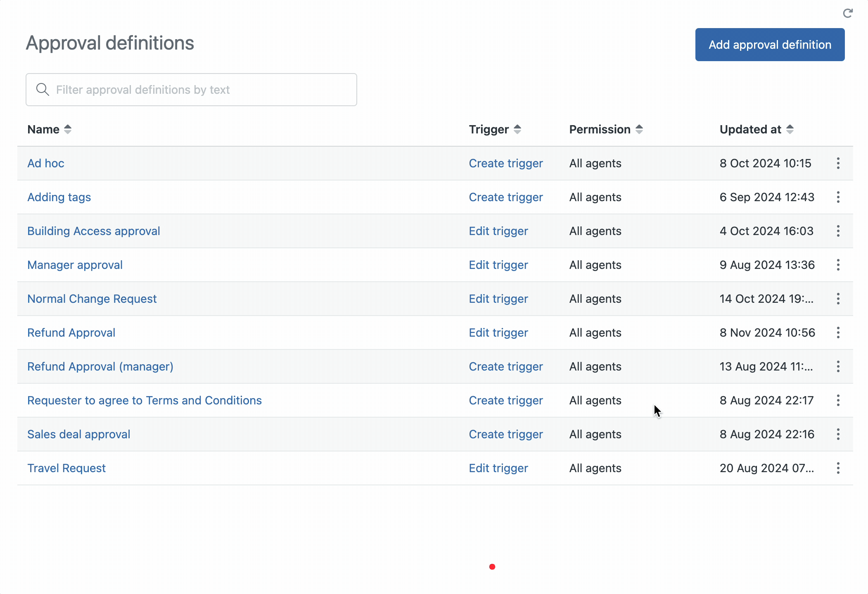Open the definition updated 8 Nov 2024
This screenshot has width=868, height=594.
71,333
